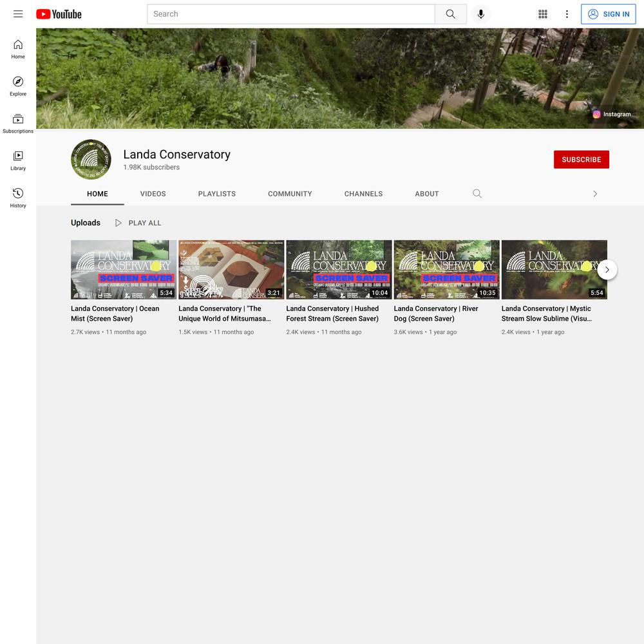
Task: Click the search magnifier button
Action: [451, 14]
